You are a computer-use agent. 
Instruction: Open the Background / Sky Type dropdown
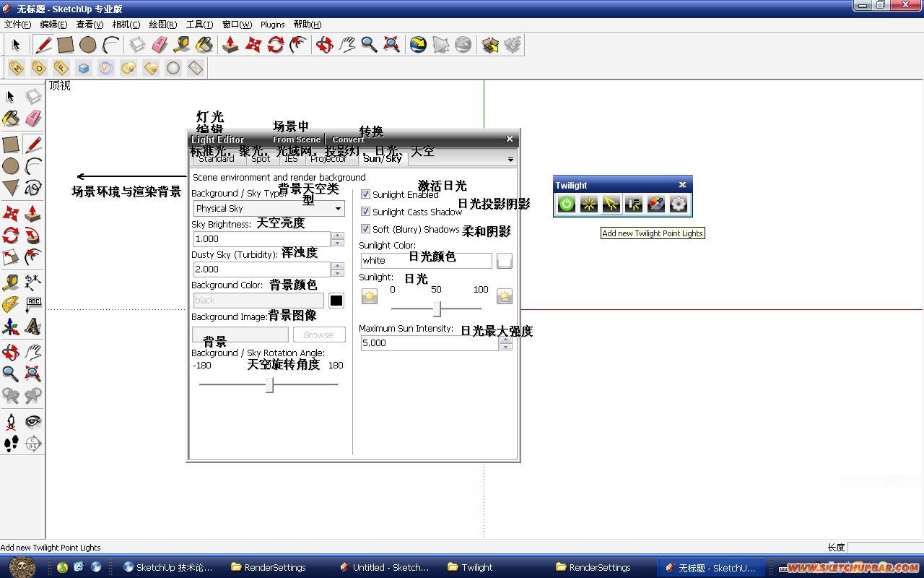click(269, 208)
